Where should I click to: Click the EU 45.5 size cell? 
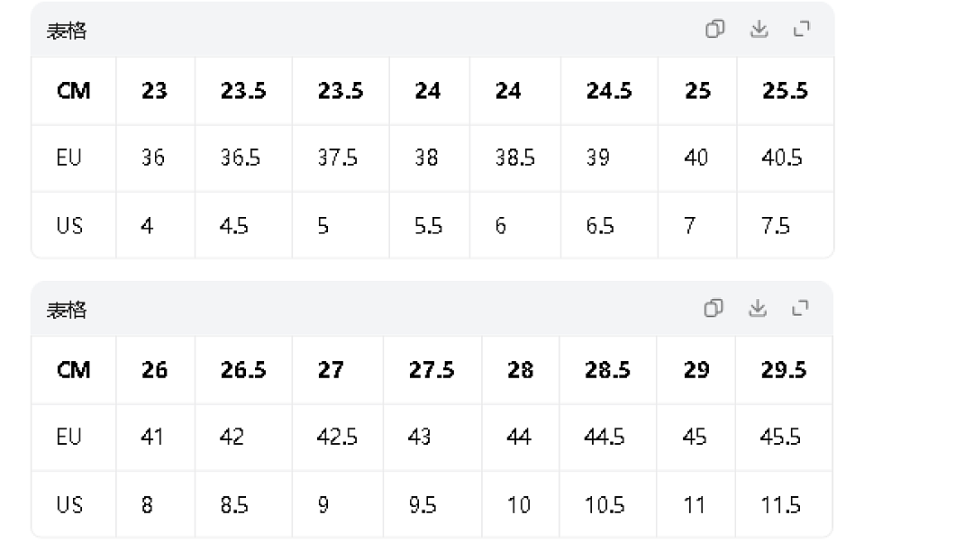click(784, 438)
